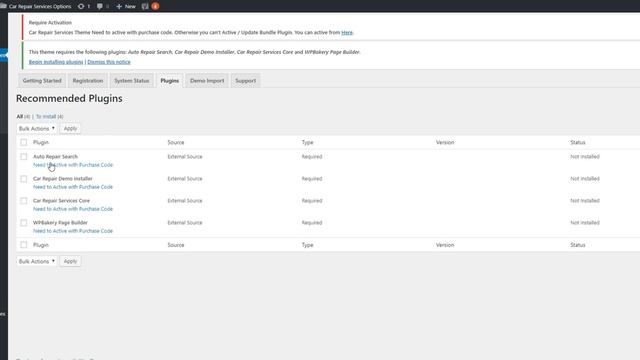Click purchase code link under WPBakery Page Builder

coord(73,231)
